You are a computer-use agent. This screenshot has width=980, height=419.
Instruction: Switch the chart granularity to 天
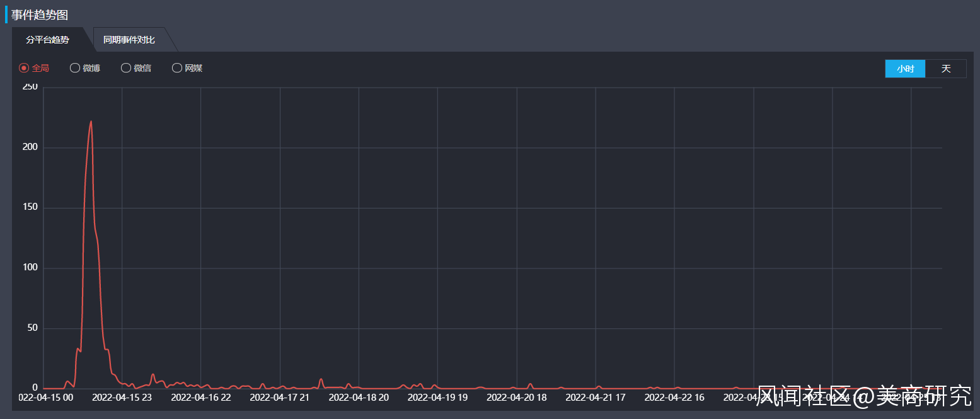[945, 69]
